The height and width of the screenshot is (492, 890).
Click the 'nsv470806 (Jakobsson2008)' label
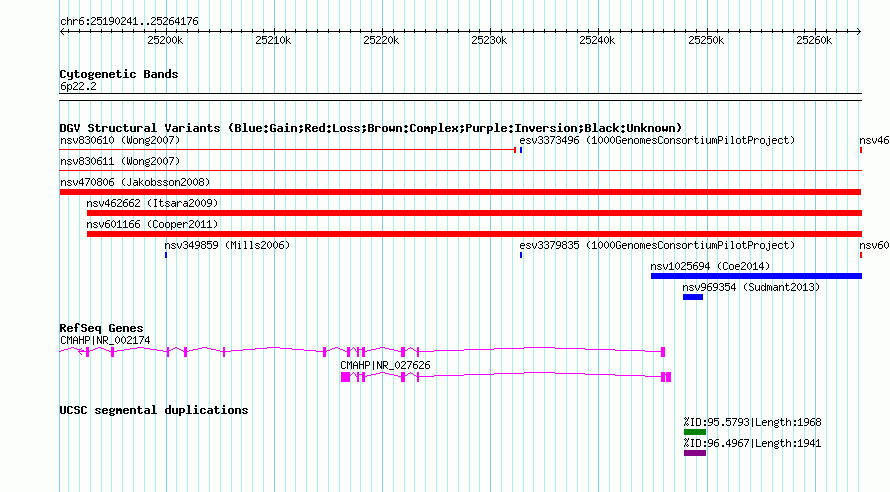135,183
